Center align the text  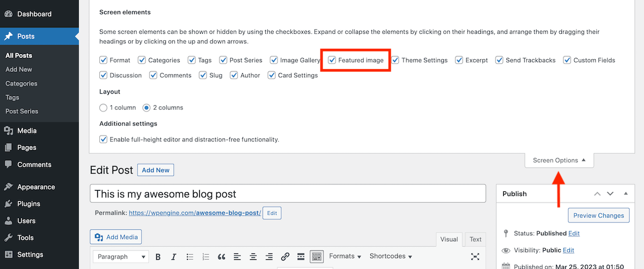253,257
